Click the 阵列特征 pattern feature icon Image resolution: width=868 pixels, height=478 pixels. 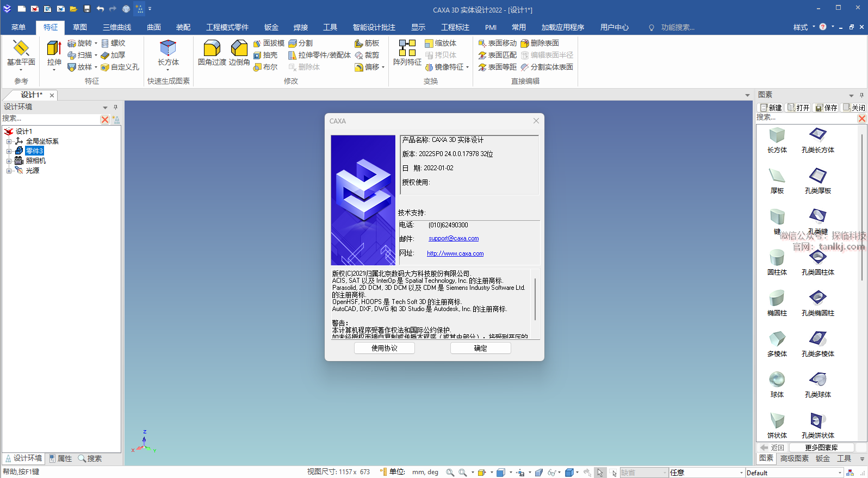(407, 49)
